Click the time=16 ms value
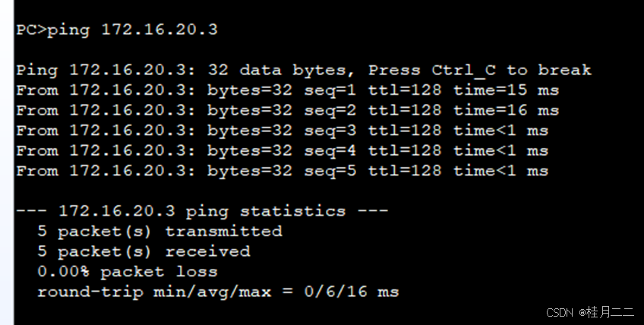 [506, 111]
